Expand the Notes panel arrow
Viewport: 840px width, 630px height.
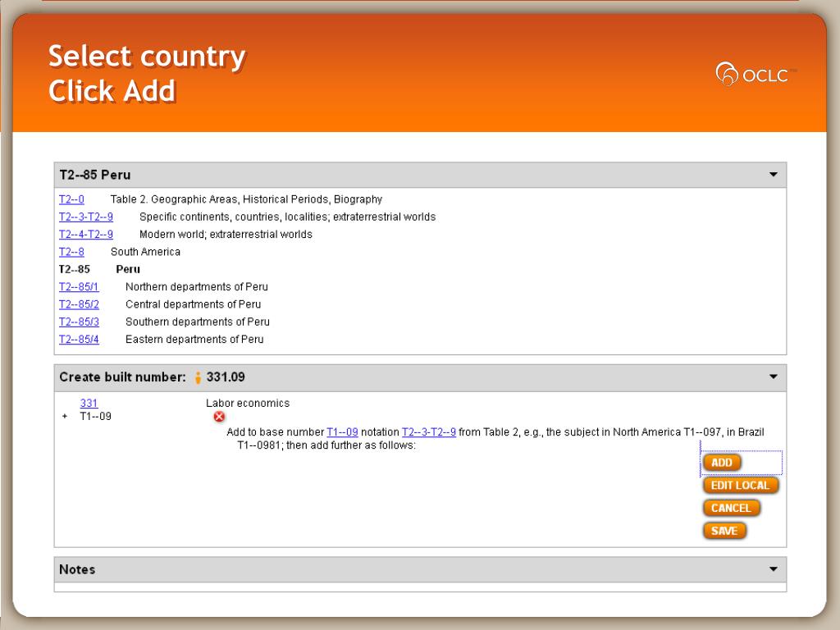coord(773,569)
